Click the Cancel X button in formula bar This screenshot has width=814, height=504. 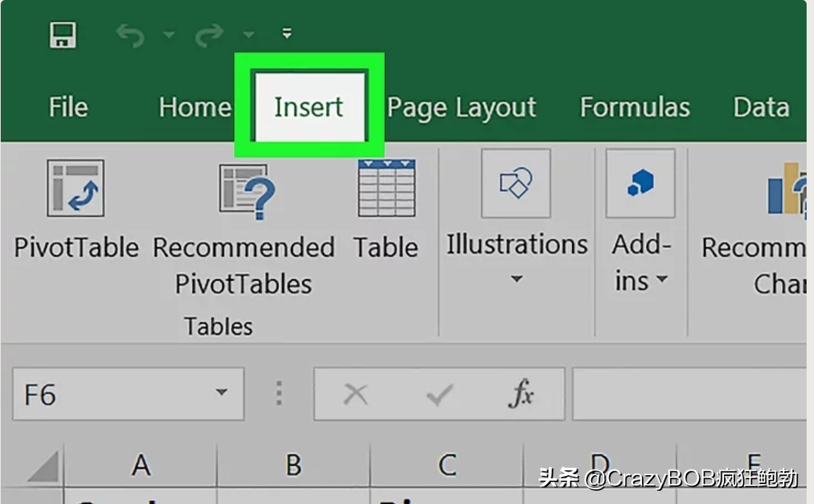click(x=356, y=394)
